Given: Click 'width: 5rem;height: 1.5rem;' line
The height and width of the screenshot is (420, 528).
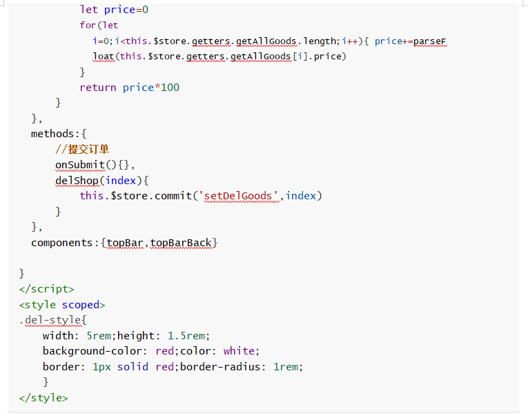Looking at the screenshot, I should pyautogui.click(x=126, y=336).
